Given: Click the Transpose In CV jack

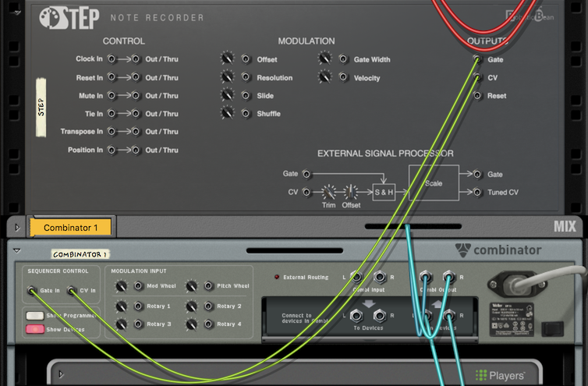Looking at the screenshot, I should tap(112, 131).
